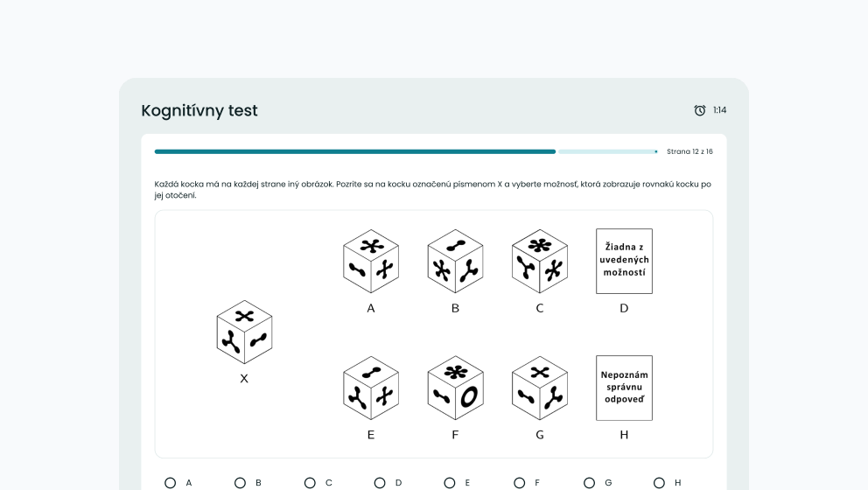Screen dimensions: 868x490
Task: Click cube image above label C
Action: (540, 261)
